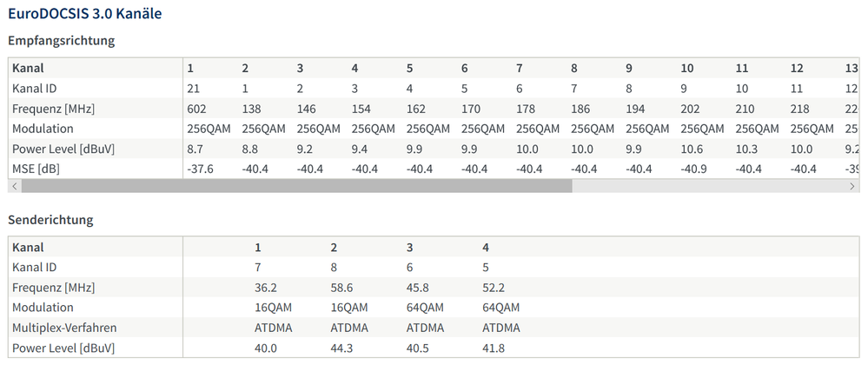868x365 pixels.
Task: Select the Empfangsrichtung section title
Action: [62, 41]
